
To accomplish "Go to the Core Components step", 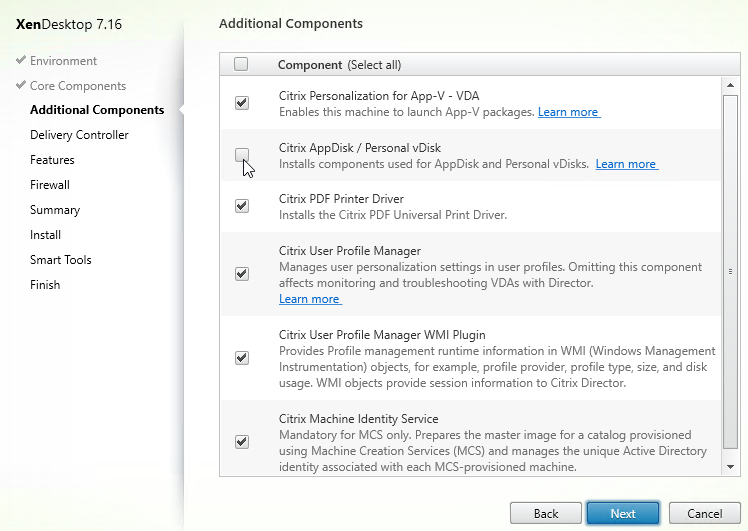I will (x=77, y=86).
